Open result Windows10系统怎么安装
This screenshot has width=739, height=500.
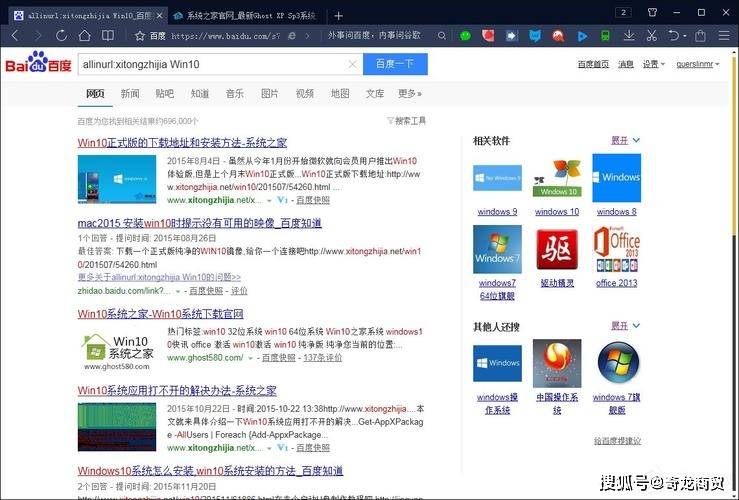(x=210, y=471)
